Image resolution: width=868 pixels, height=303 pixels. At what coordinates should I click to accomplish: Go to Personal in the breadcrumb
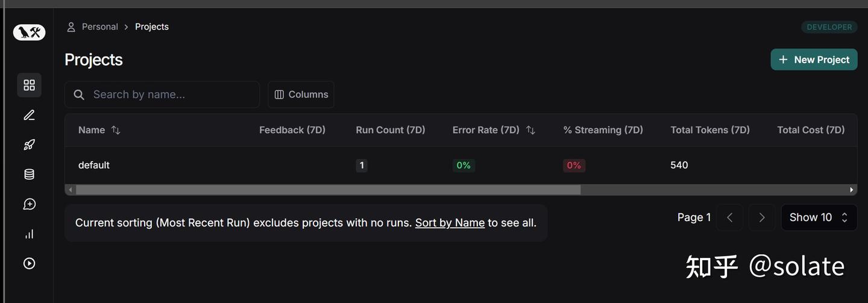[100, 27]
